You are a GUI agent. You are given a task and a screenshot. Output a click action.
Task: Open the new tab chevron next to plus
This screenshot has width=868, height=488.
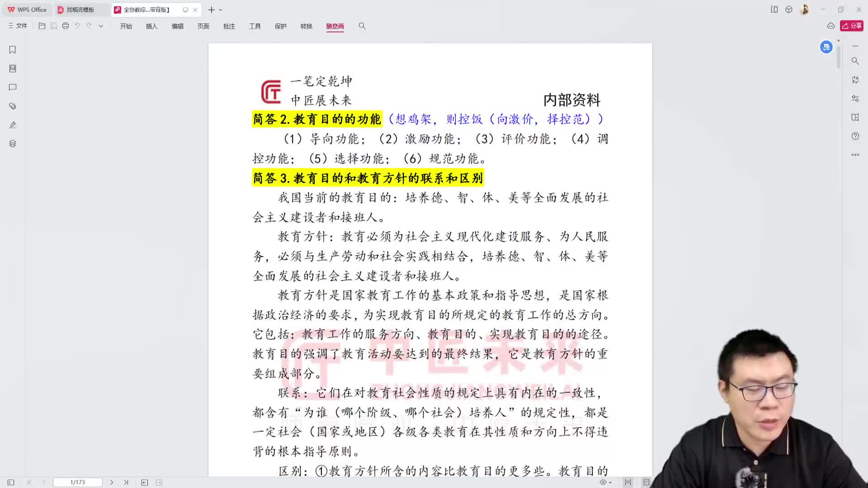pos(220,9)
